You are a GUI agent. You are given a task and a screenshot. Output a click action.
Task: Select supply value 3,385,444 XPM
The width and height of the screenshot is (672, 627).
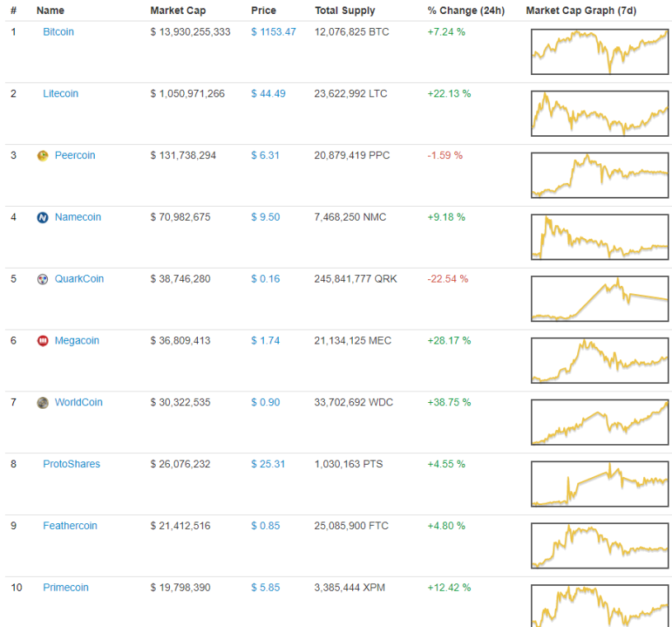point(350,587)
